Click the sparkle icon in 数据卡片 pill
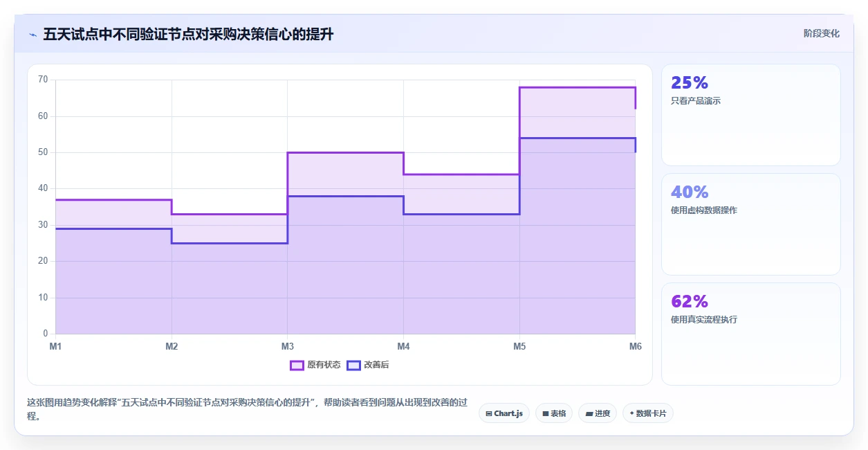Screen dimensions: 868x450 point(632,414)
